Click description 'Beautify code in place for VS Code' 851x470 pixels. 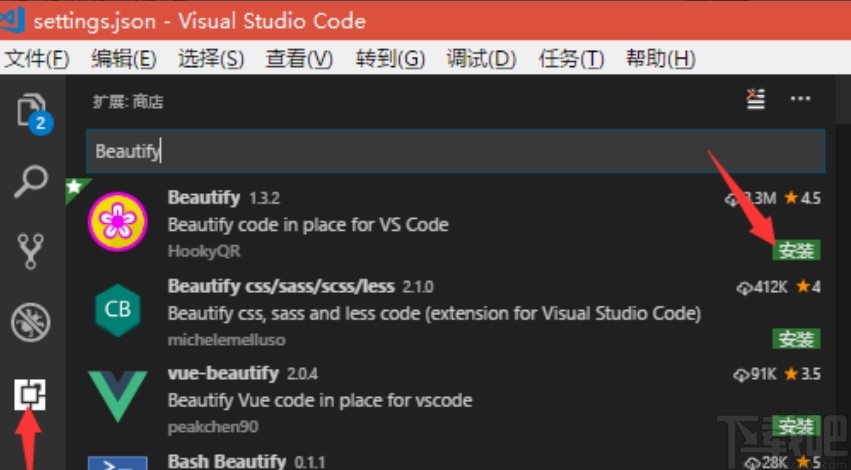point(308,225)
